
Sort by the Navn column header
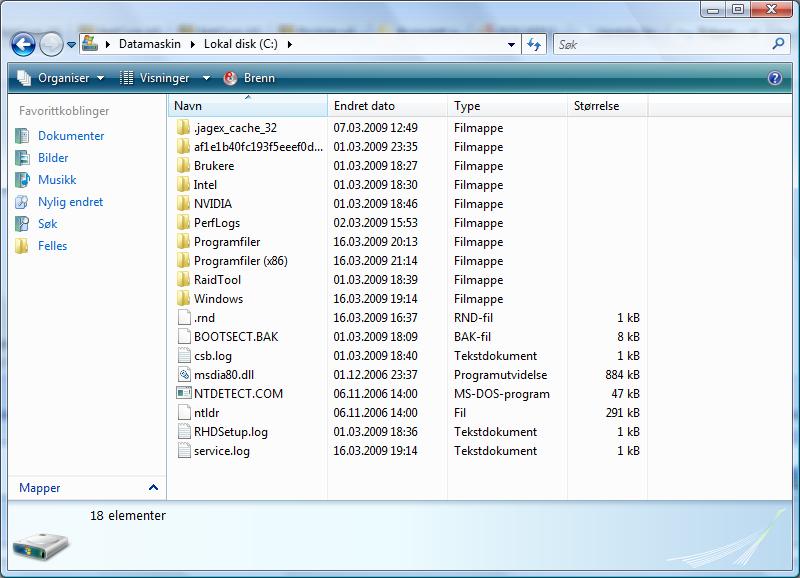[247, 106]
